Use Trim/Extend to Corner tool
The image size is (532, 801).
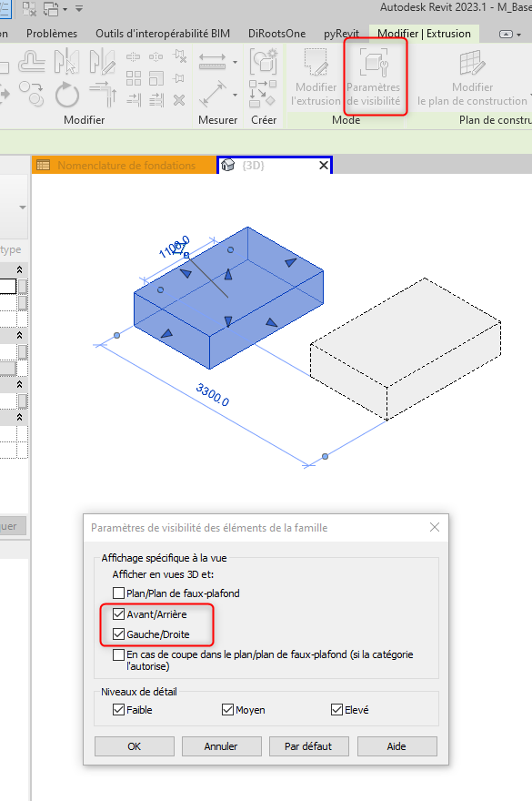(x=103, y=94)
